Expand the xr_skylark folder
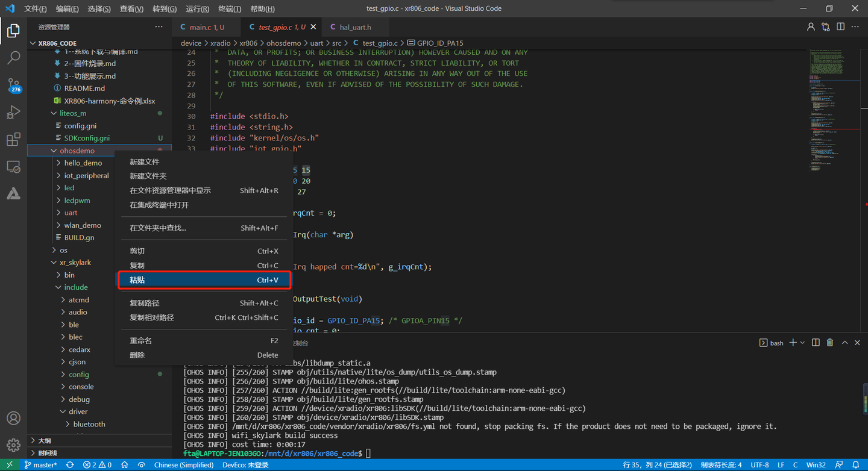 (x=75, y=263)
